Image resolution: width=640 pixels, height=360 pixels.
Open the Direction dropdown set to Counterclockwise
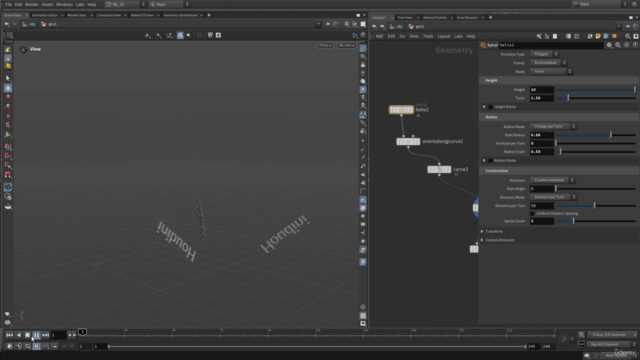point(552,180)
